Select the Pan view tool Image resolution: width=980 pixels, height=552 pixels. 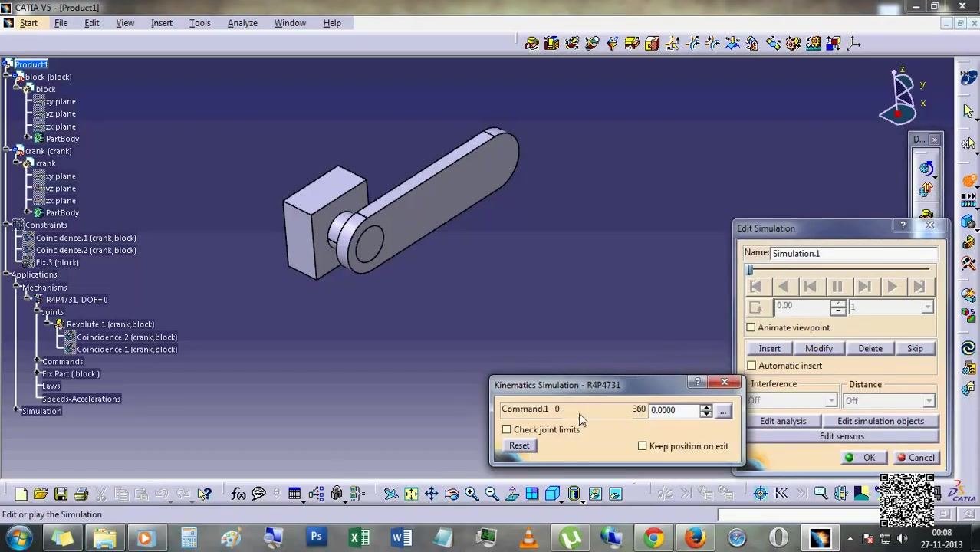(x=431, y=494)
